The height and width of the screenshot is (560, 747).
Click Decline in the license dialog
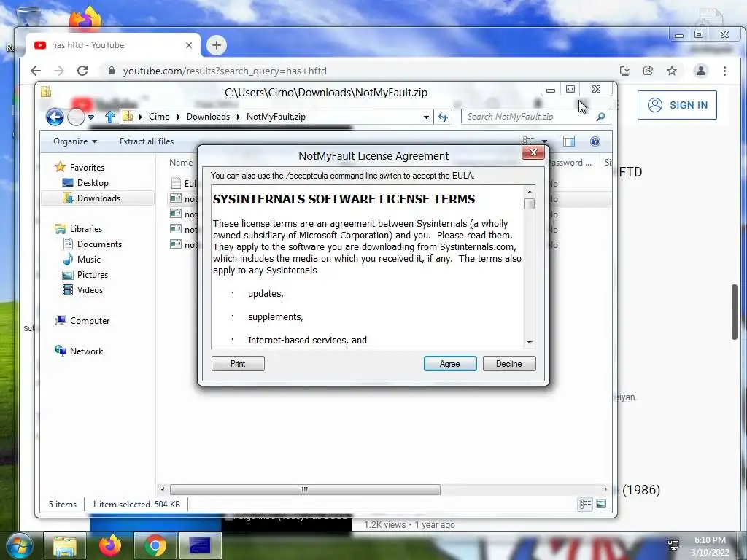click(x=508, y=363)
